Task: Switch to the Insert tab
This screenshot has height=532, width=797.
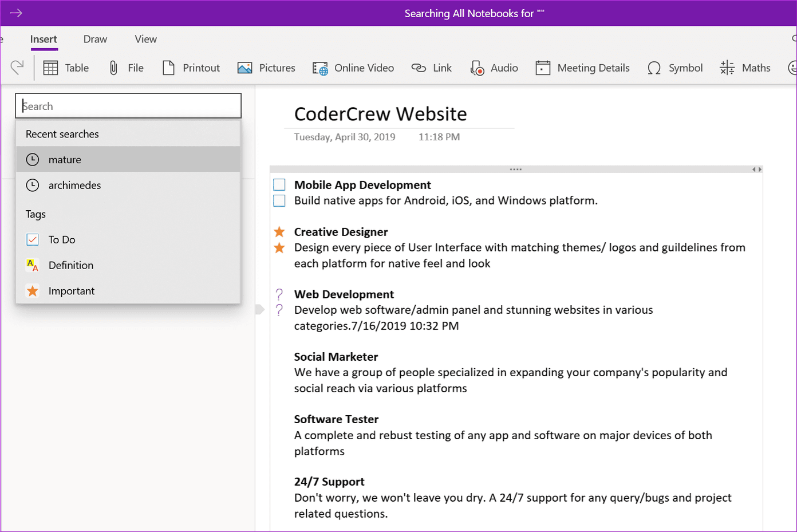Action: coord(44,39)
